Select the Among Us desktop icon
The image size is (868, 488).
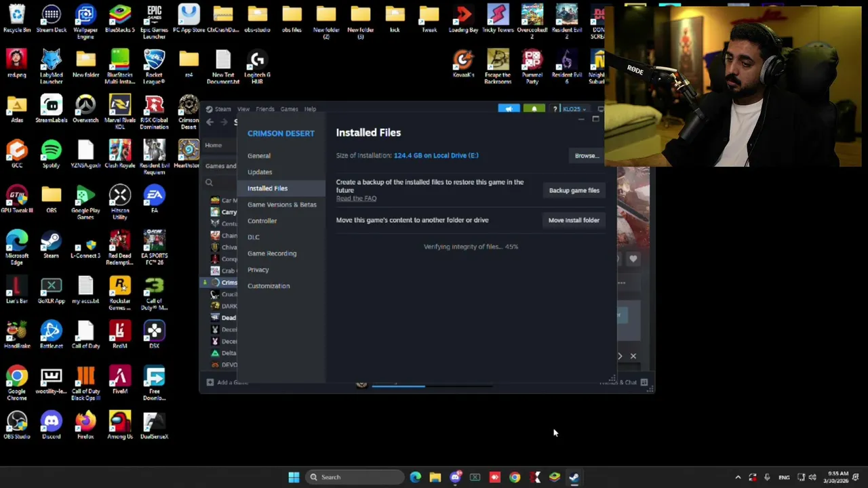(x=119, y=425)
